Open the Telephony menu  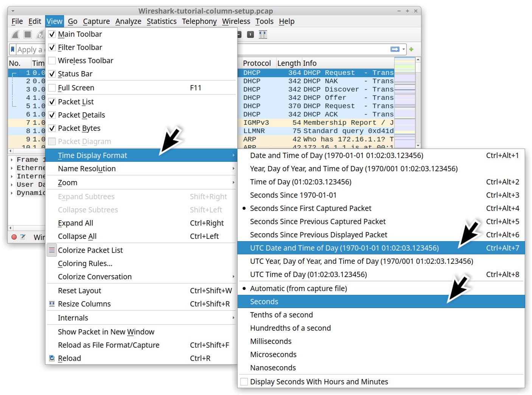[199, 22]
